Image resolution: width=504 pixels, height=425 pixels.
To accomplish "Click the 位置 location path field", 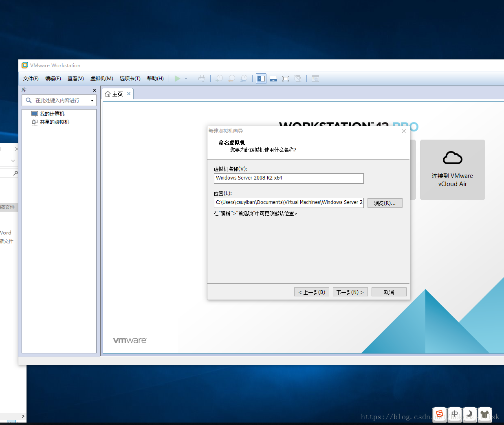I will (x=289, y=203).
